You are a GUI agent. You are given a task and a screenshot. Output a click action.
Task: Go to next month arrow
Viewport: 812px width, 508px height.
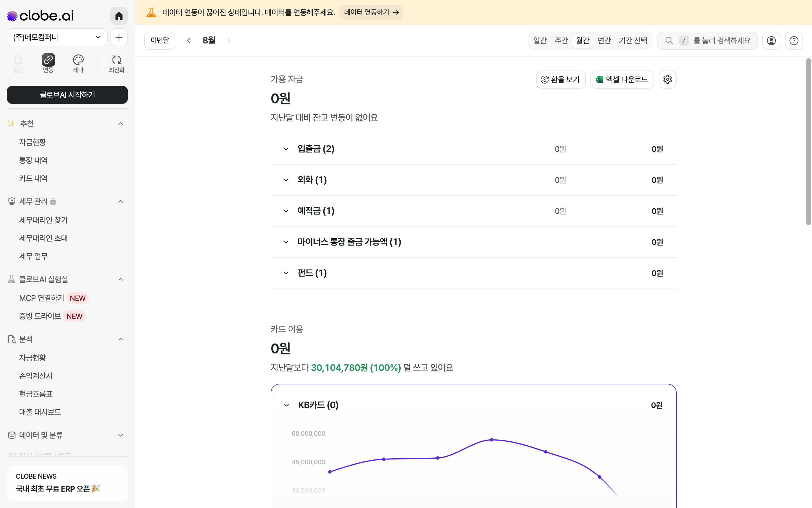point(229,41)
